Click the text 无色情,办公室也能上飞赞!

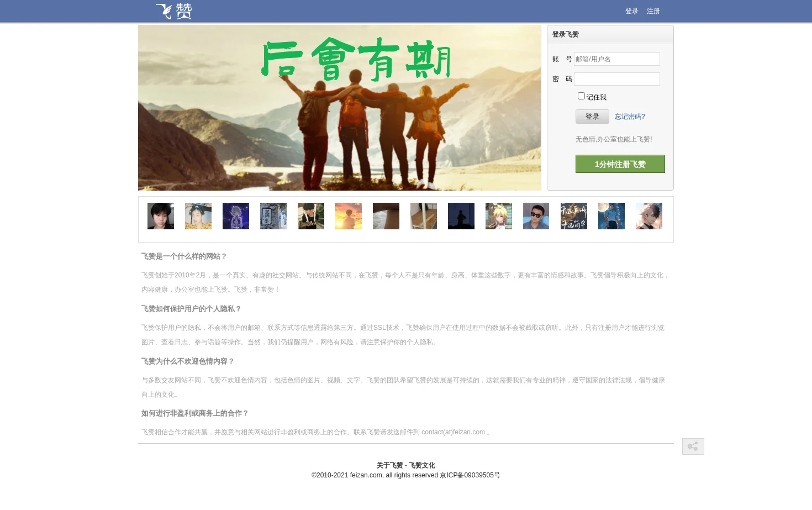coord(614,139)
